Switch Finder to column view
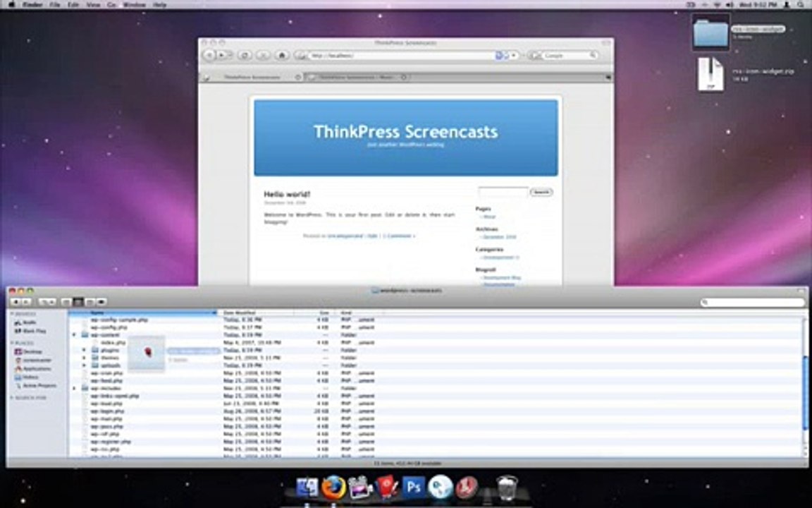812x508 pixels. (90, 302)
